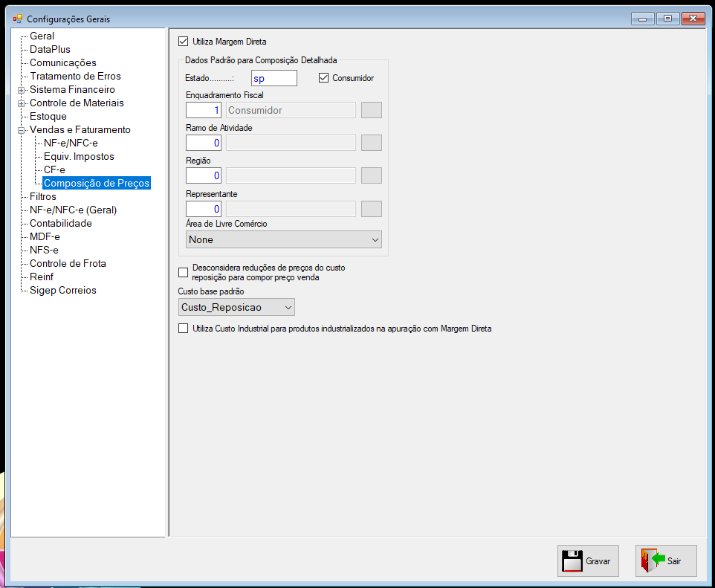Click the Ramo de Atividade description field
Viewport: 715px width, 588px height.
click(x=291, y=143)
